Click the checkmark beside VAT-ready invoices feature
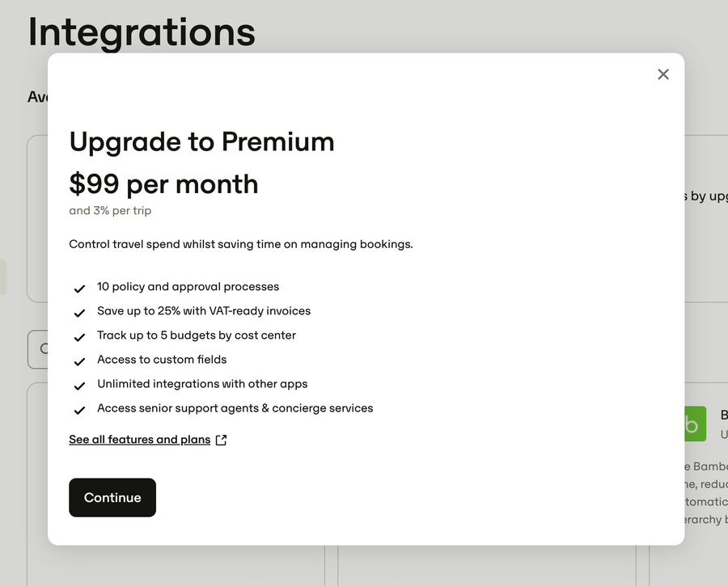Screen dimensions: 728x586 [79, 313]
